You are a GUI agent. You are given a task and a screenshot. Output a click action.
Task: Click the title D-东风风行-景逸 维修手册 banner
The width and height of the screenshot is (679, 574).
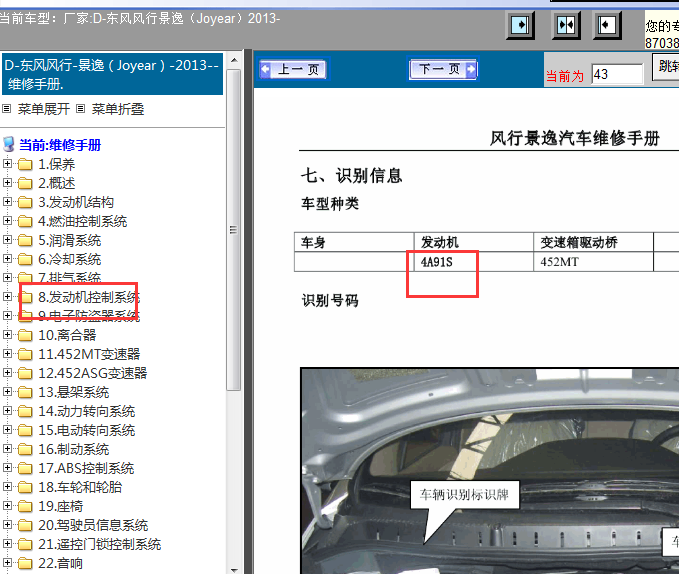pos(112,74)
